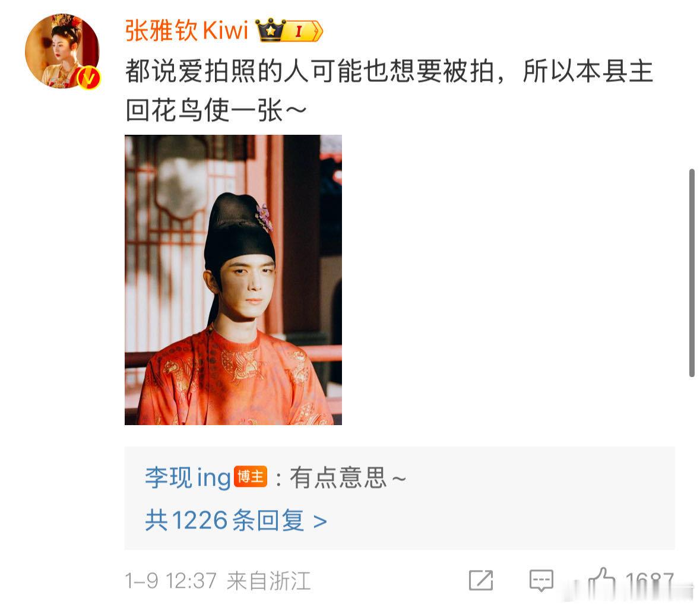Like the comment with thumbs-up icon
The width and height of the screenshot is (700, 608).
600,580
